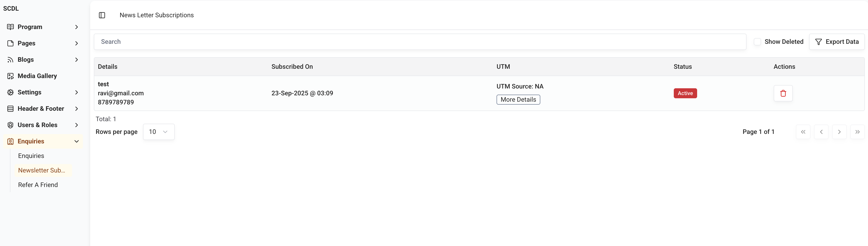Enable the Show Deleted checkbox

click(757, 42)
